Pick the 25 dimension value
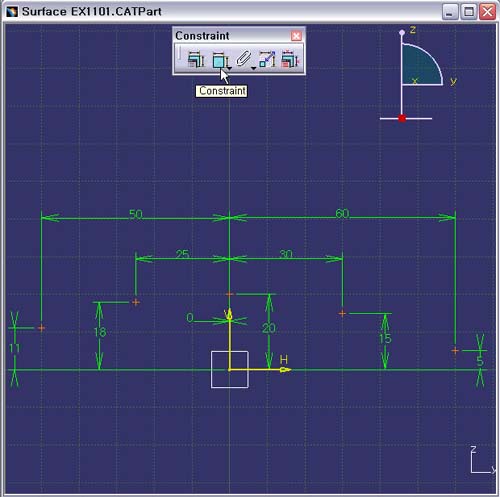This screenshot has width=500, height=497. pyautogui.click(x=182, y=254)
